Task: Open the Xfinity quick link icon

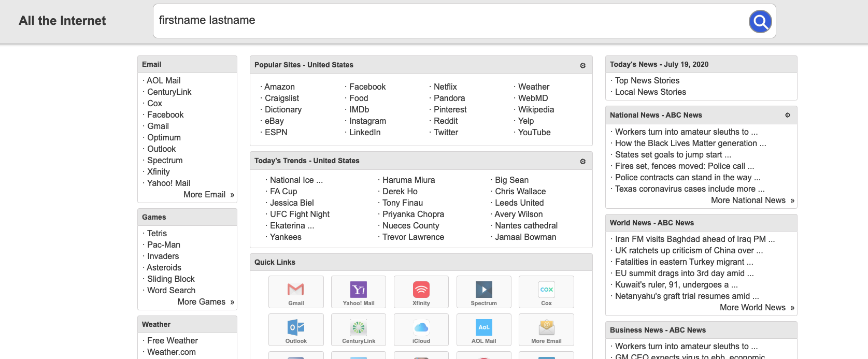Action: pos(421,292)
